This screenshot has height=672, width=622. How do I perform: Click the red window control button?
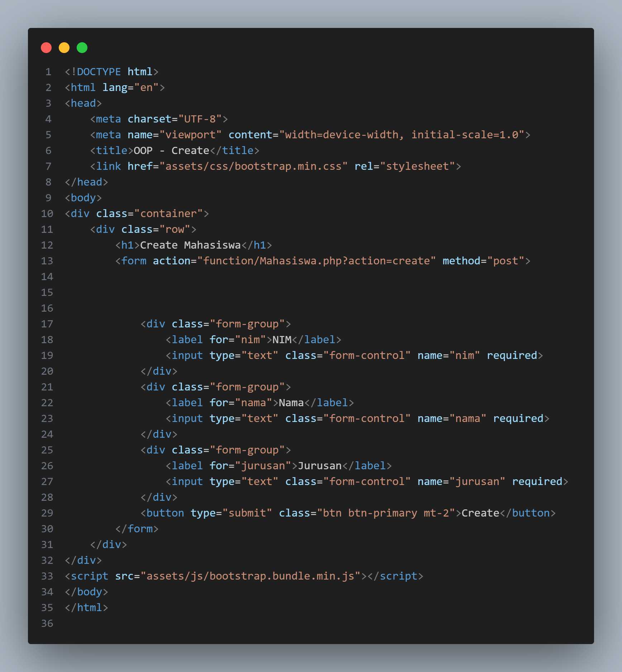(46, 47)
